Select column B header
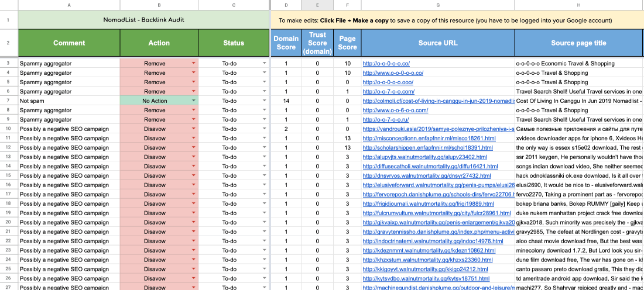This screenshot has height=290, width=644. pyautogui.click(x=159, y=5)
